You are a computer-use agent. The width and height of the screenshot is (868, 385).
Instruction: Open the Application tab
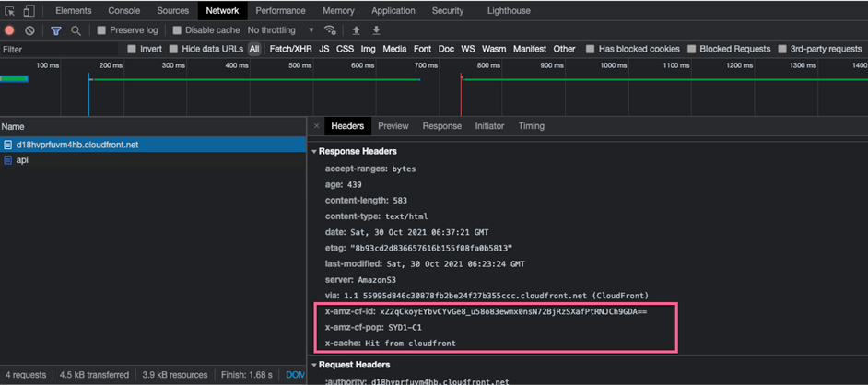(393, 10)
